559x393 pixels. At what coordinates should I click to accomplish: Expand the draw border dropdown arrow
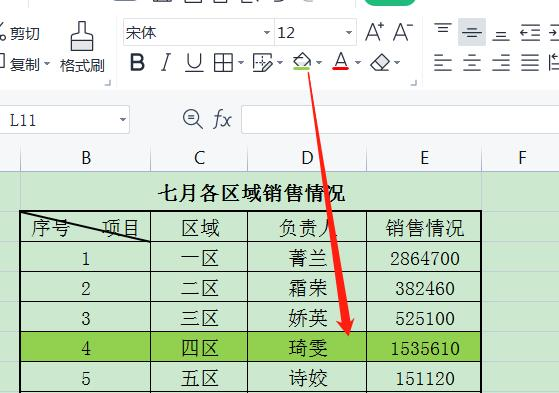point(280,63)
